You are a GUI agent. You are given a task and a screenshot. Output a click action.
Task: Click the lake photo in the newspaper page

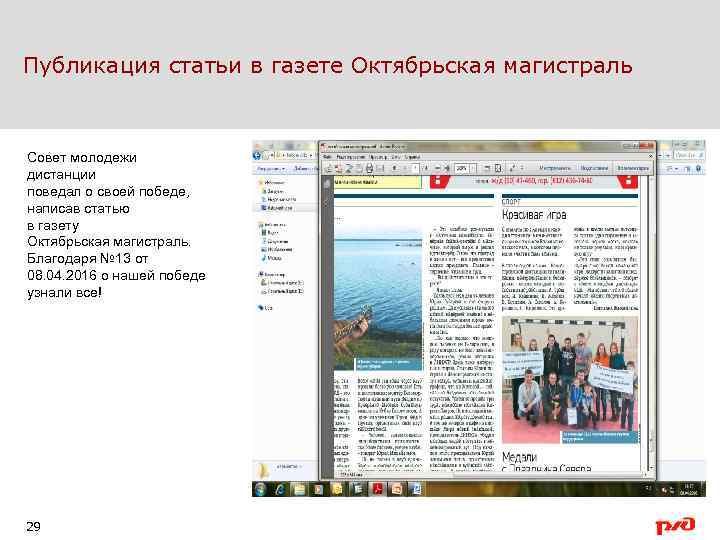coord(377,298)
